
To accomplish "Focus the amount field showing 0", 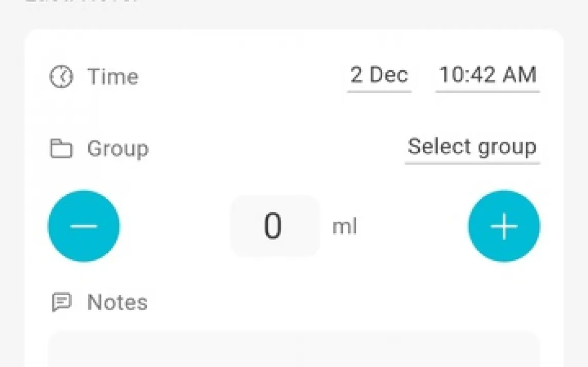I will point(275,226).
